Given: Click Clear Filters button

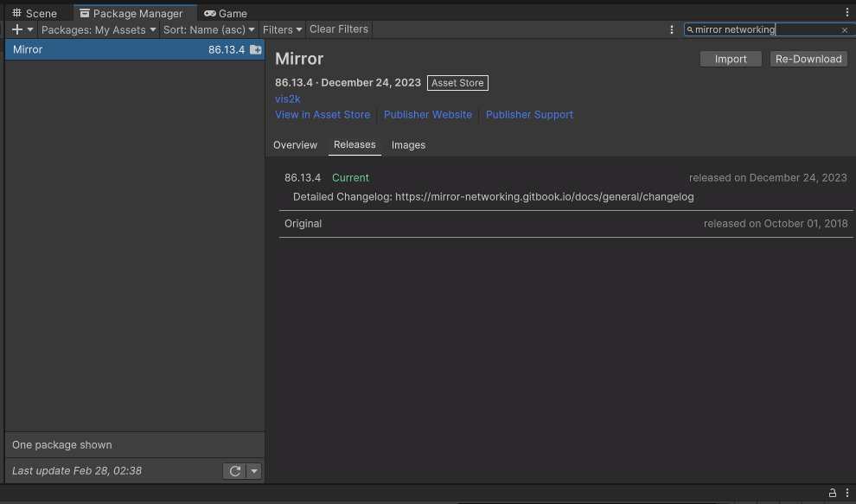Looking at the screenshot, I should pos(339,29).
